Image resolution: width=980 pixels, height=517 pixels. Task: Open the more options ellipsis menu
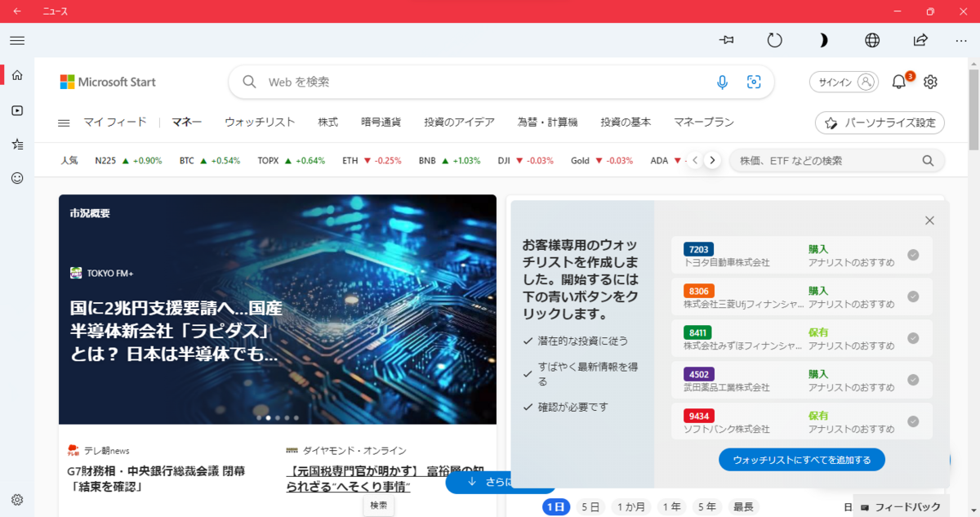961,40
